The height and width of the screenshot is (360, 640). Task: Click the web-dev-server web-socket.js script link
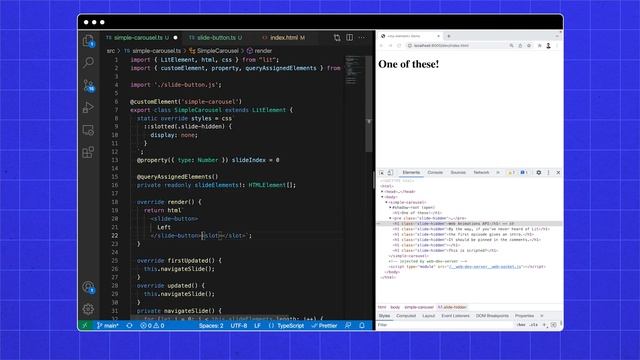[485, 267]
